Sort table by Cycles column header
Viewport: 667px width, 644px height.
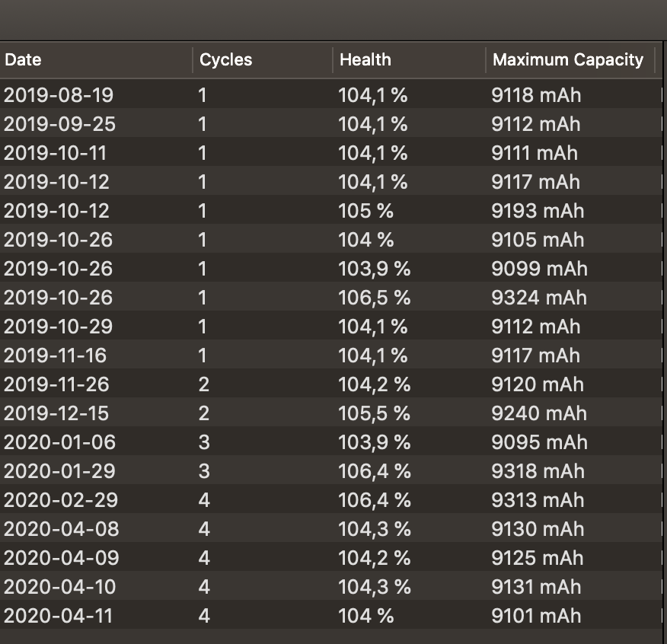[263, 60]
